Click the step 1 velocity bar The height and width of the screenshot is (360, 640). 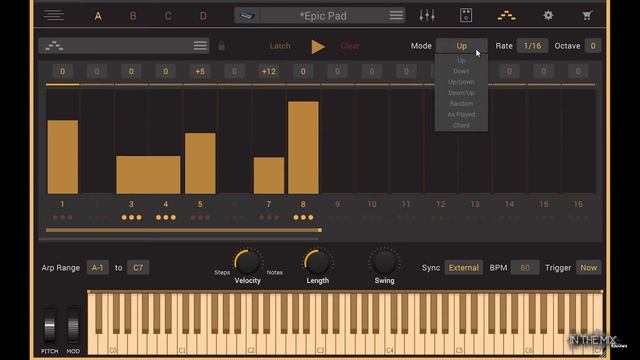point(62,157)
